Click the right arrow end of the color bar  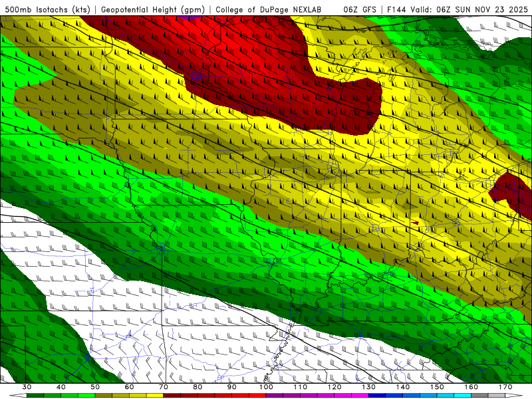point(514,395)
